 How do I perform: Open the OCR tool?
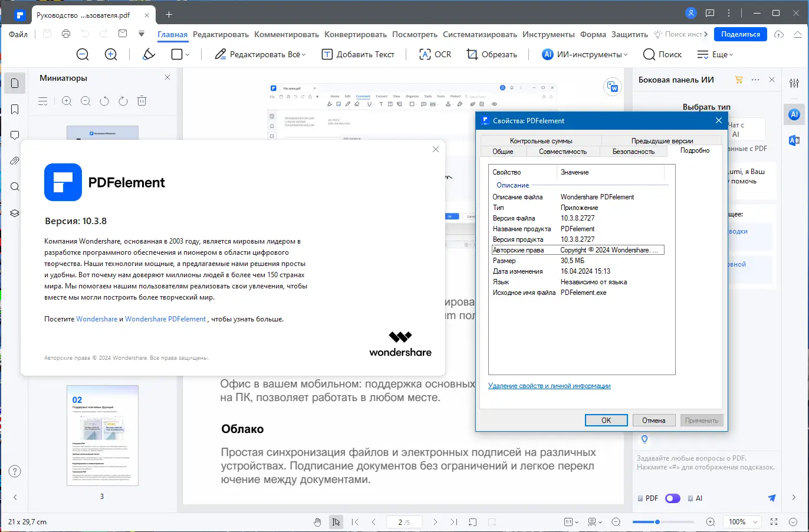[435, 54]
